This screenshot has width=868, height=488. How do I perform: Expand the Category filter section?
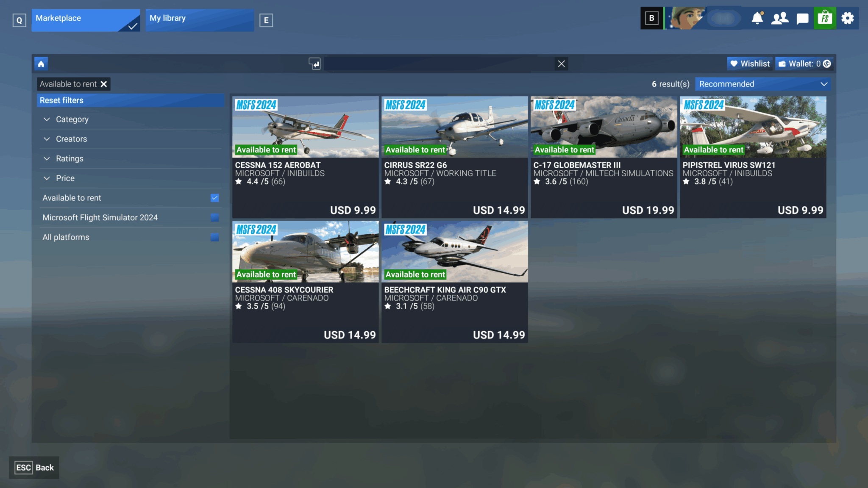72,119
